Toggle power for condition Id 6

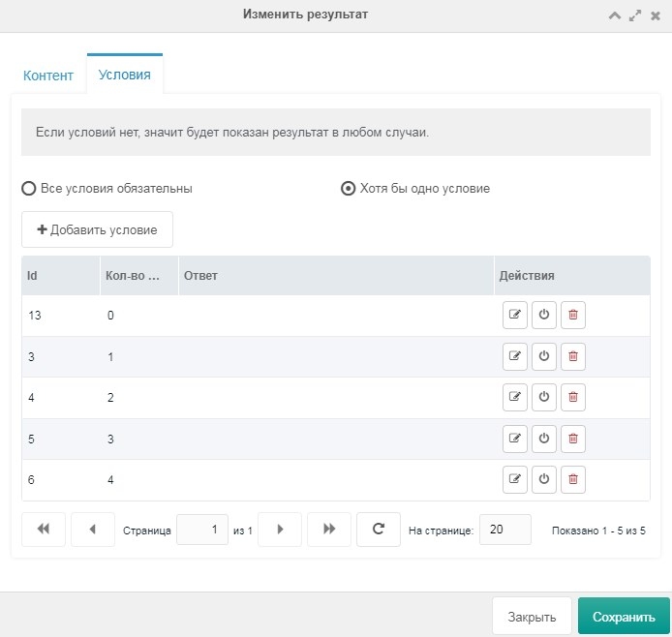[544, 479]
